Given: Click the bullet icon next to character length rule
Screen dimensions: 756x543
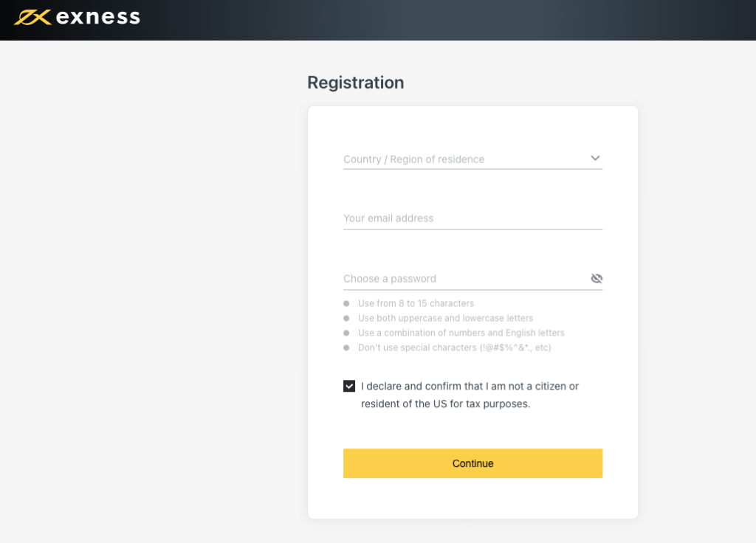Looking at the screenshot, I should coord(346,303).
